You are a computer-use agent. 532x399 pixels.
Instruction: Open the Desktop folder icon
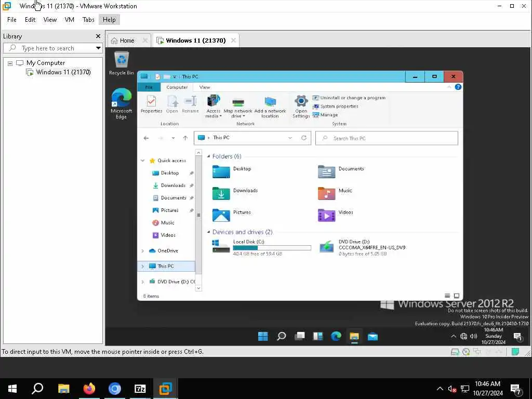[221, 171]
